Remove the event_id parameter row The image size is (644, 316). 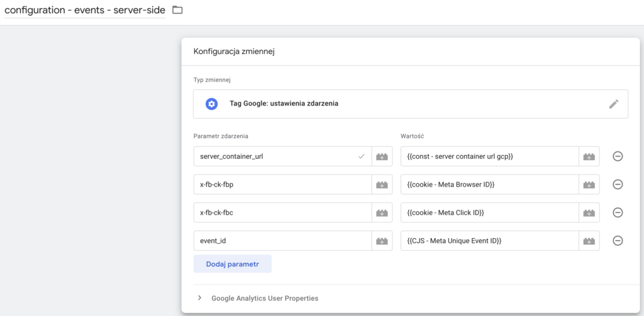click(x=618, y=241)
